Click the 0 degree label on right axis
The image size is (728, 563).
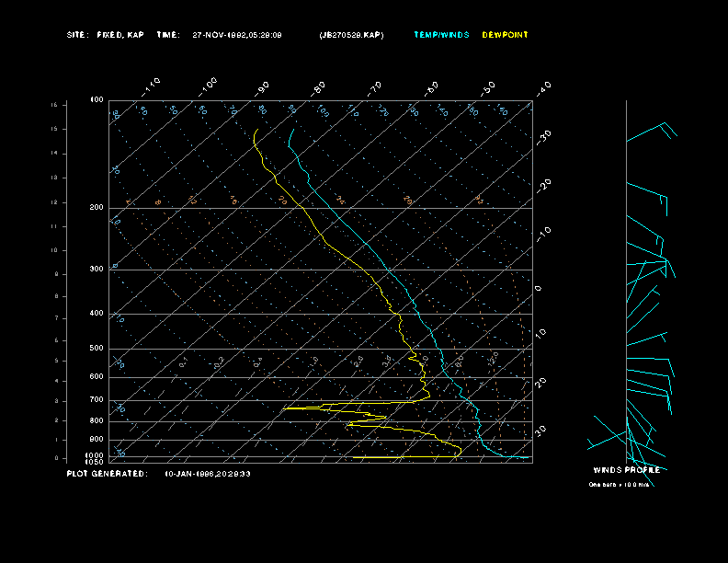(539, 289)
